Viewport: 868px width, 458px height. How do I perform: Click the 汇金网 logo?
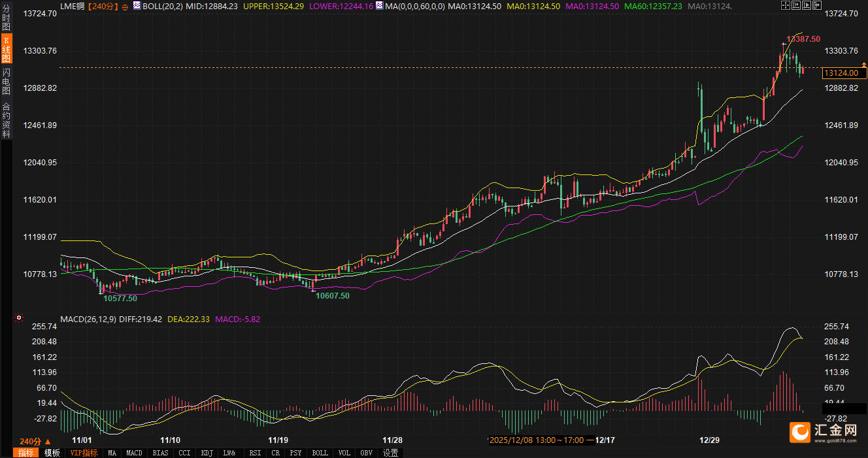tap(825, 431)
